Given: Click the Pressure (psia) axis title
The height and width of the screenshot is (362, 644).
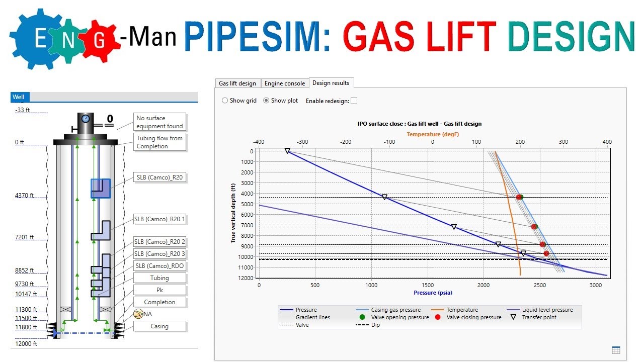Looking at the screenshot, I should pos(433,293).
